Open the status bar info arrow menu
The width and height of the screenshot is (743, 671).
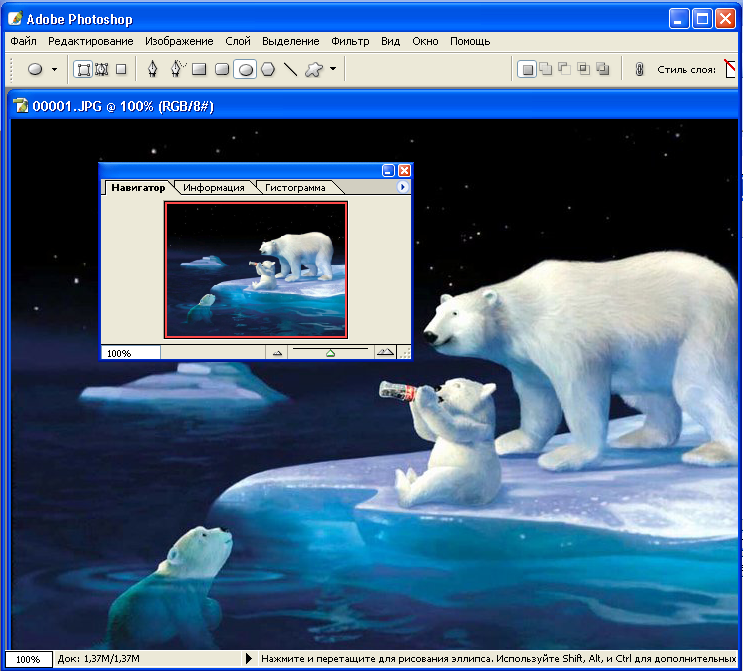point(248,659)
